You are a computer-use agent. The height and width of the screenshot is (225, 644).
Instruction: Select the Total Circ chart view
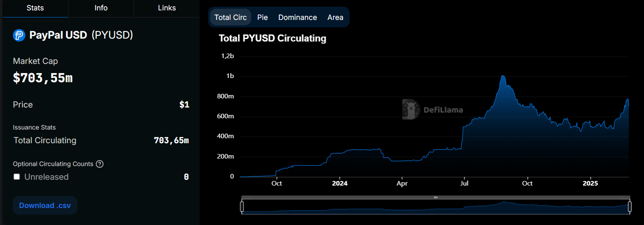pyautogui.click(x=230, y=17)
